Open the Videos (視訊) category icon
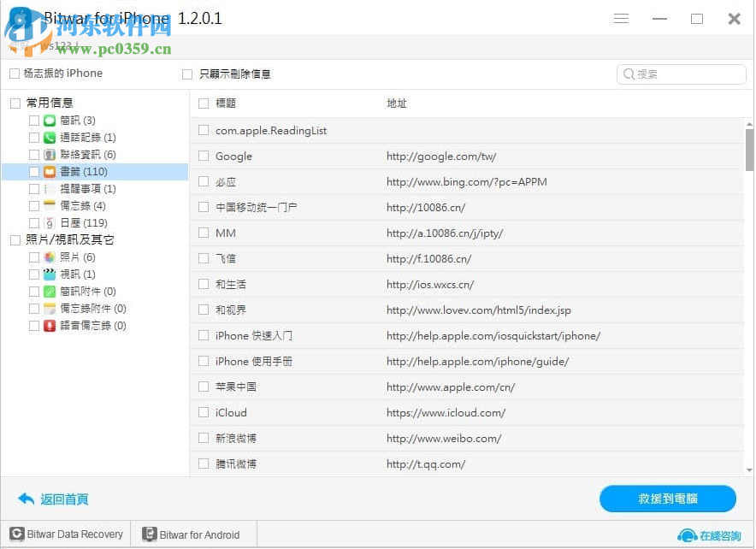Viewport: 756px width, 549px height. pyautogui.click(x=49, y=274)
